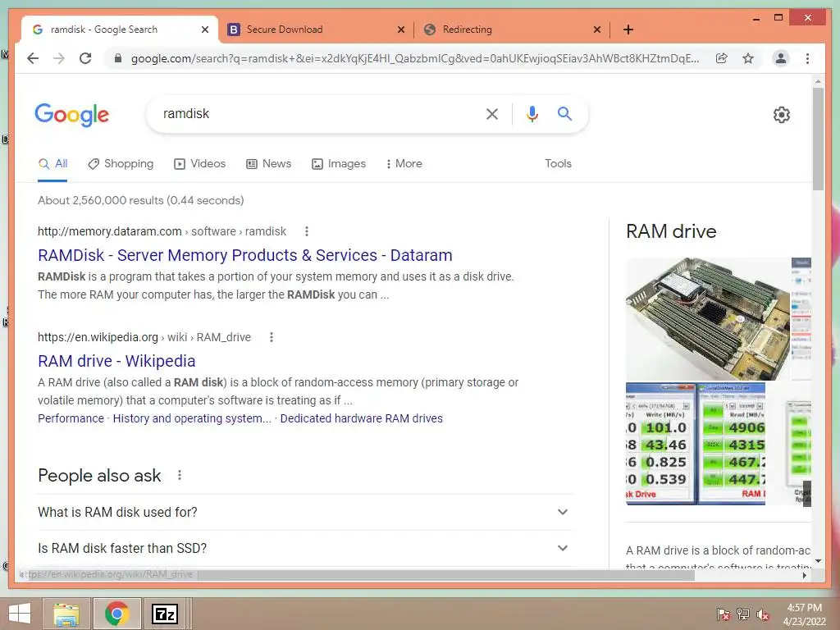The image size is (840, 630).
Task: Open a new browser tab
Action: (628, 30)
